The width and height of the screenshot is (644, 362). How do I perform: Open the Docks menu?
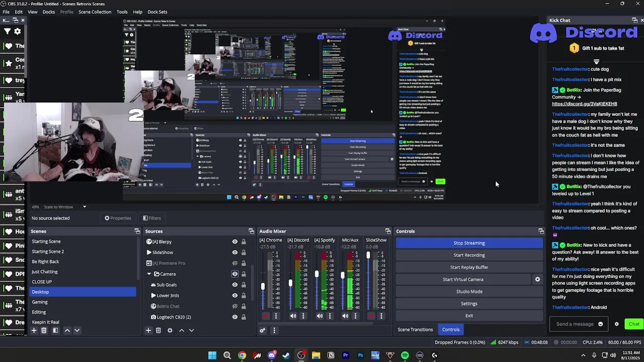[49, 12]
